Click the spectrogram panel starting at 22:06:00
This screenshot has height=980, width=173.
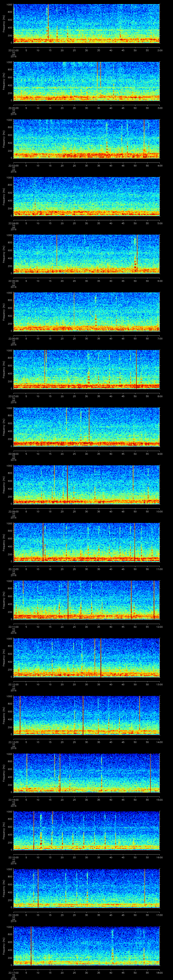point(86,312)
